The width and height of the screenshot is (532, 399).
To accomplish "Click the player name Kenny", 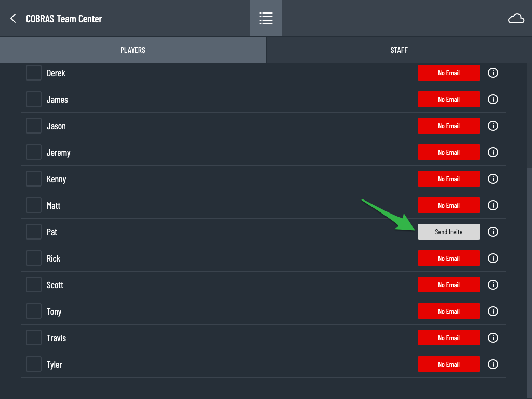I will point(56,179).
